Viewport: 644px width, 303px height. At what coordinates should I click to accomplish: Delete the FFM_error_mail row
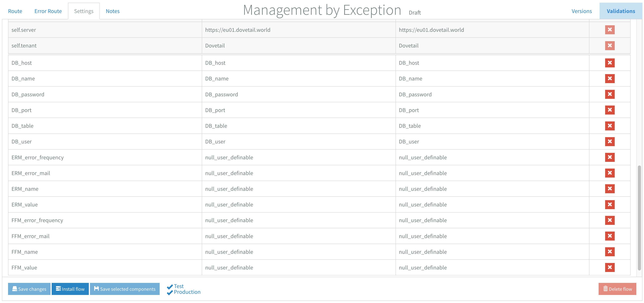tap(610, 236)
